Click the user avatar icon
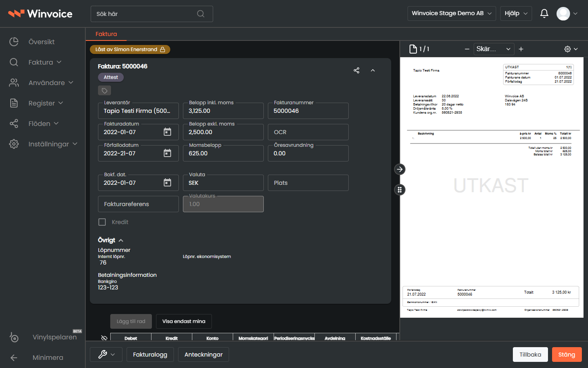The height and width of the screenshot is (368, 588). (x=563, y=13)
